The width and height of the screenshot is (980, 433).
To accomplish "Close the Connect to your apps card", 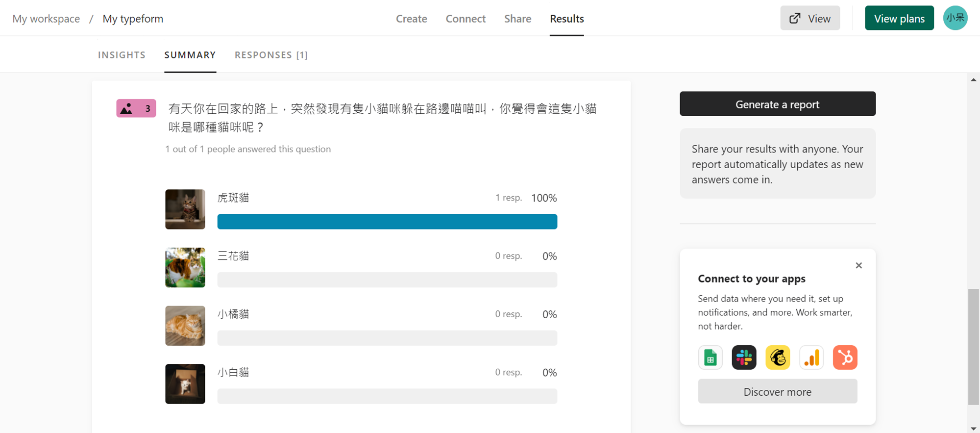I will click(858, 265).
